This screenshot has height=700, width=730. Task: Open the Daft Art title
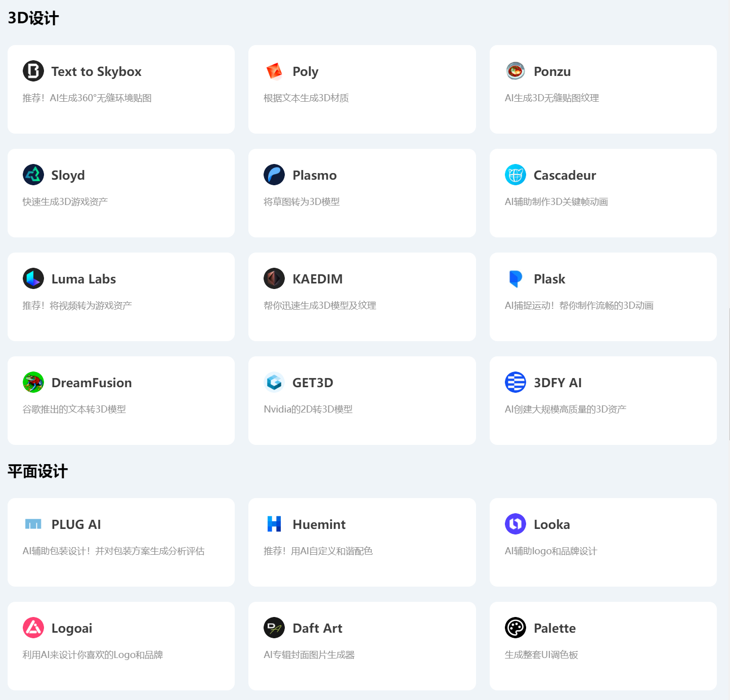click(x=318, y=628)
